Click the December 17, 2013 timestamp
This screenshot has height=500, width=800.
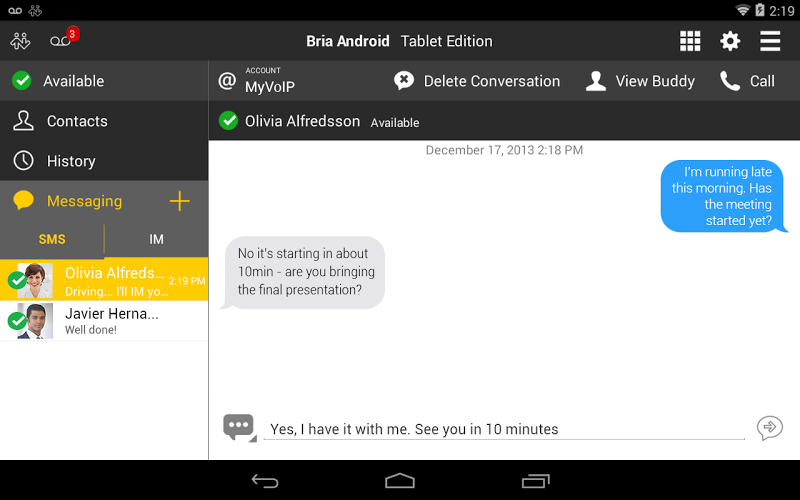504,150
